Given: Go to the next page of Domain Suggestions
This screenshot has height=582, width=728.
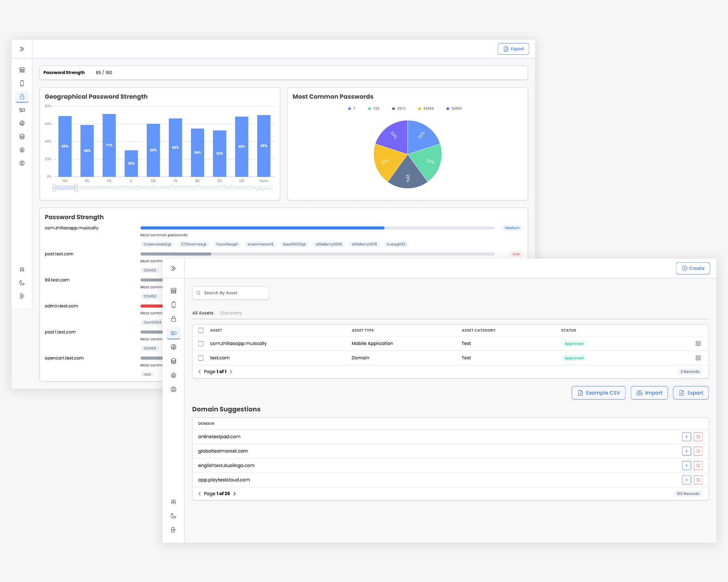Looking at the screenshot, I should [235, 494].
